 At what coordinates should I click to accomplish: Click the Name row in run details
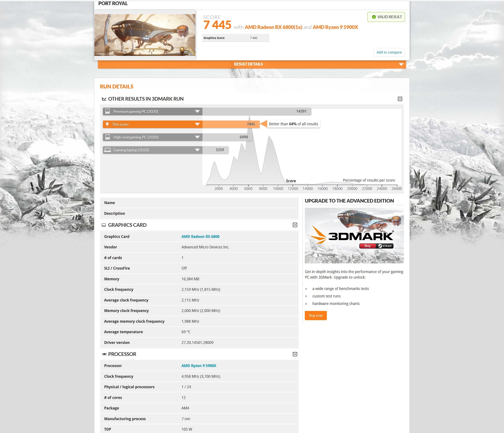[x=199, y=203]
